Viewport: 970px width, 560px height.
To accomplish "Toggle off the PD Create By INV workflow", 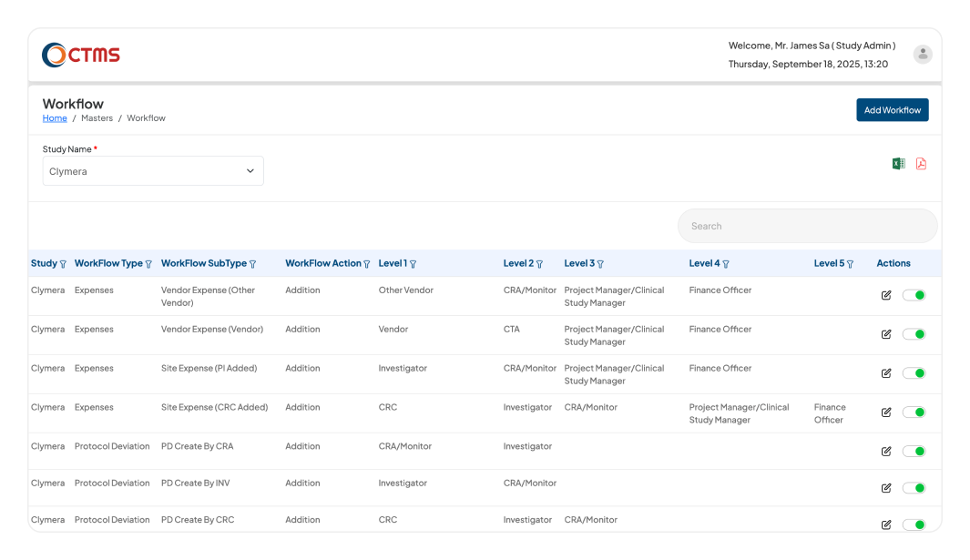I will coord(914,488).
